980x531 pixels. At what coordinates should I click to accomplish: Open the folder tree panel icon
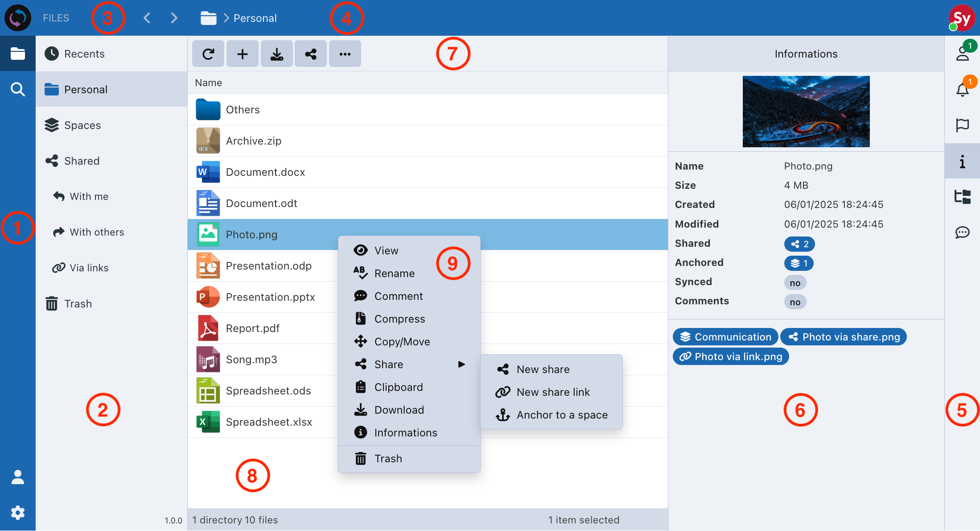(x=963, y=196)
